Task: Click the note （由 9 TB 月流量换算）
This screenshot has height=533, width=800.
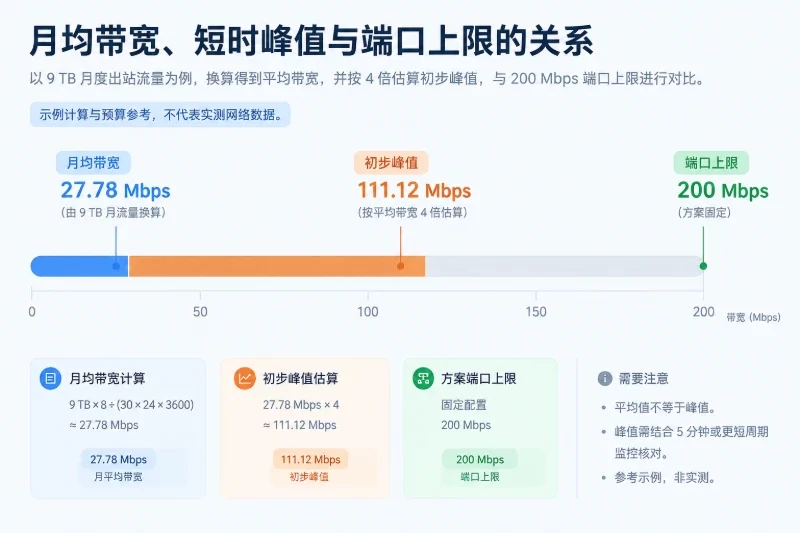Action: (x=113, y=213)
